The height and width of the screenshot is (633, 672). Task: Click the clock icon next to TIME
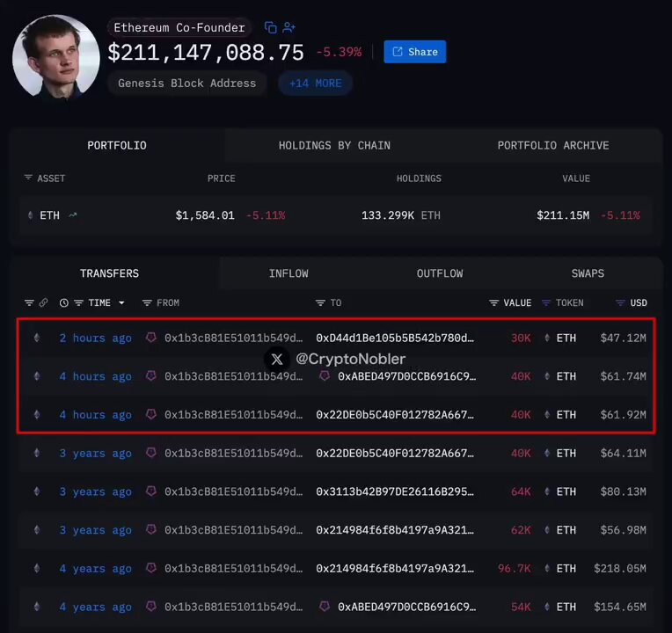(x=64, y=302)
